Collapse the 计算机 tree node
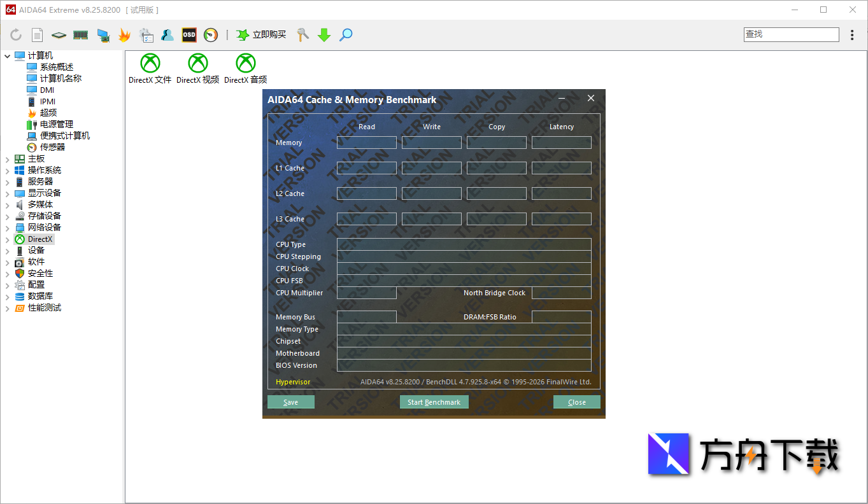Viewport: 868px width, 504px height. 8,55
